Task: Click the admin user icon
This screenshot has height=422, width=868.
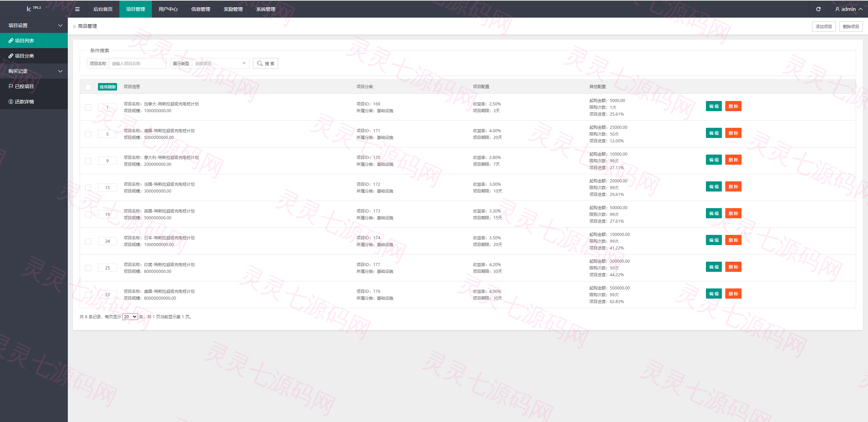Action: tap(837, 9)
